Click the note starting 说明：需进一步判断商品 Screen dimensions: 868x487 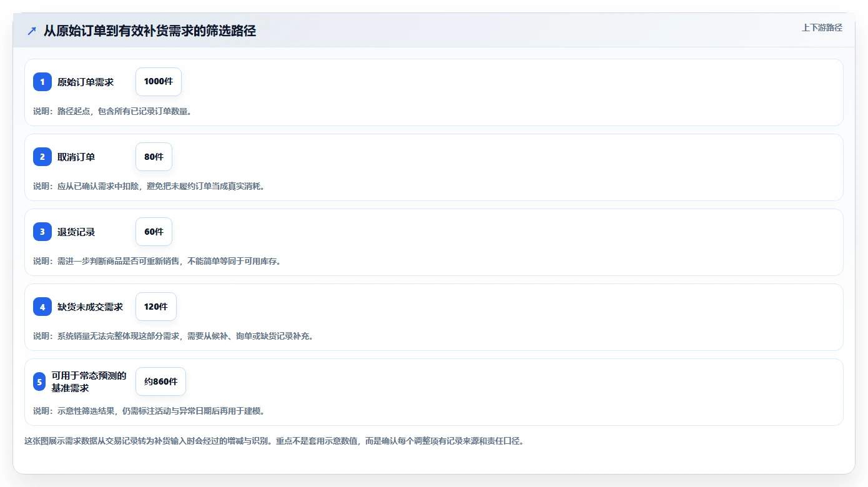pyautogui.click(x=157, y=261)
